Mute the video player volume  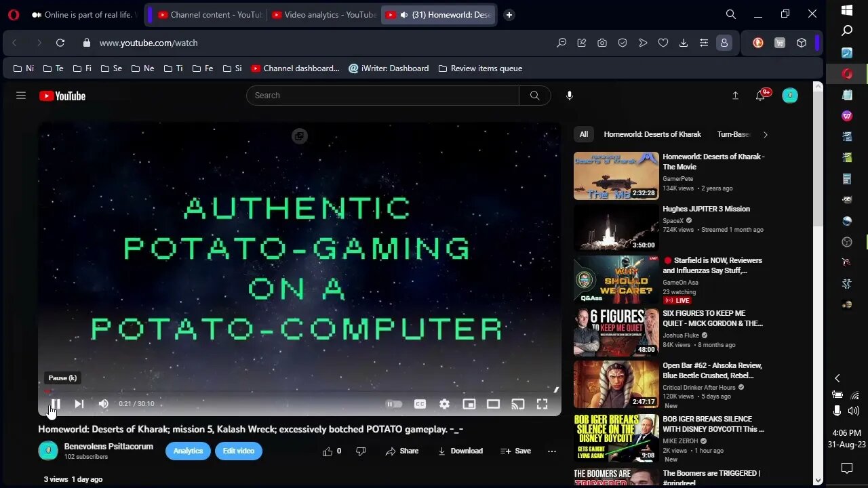103,404
